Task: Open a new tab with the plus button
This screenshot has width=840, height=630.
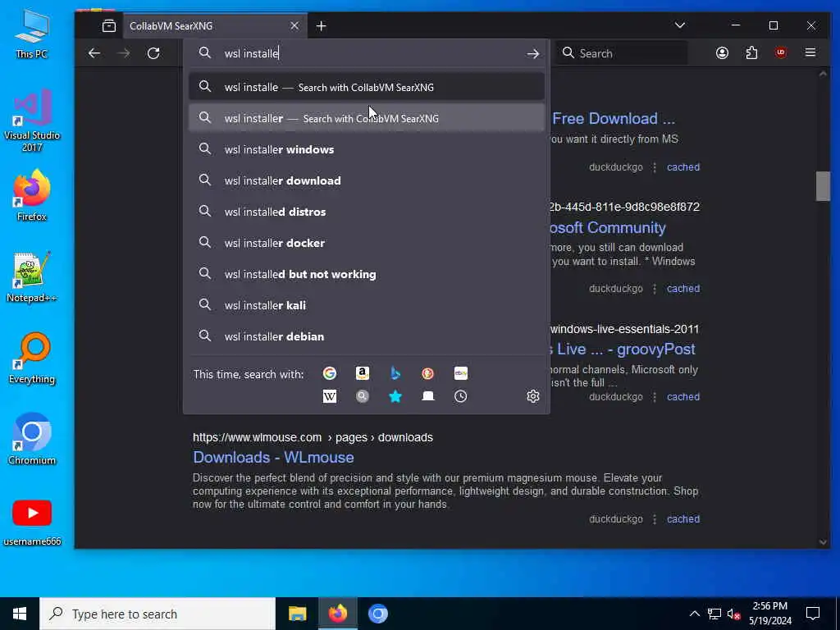Action: [322, 25]
